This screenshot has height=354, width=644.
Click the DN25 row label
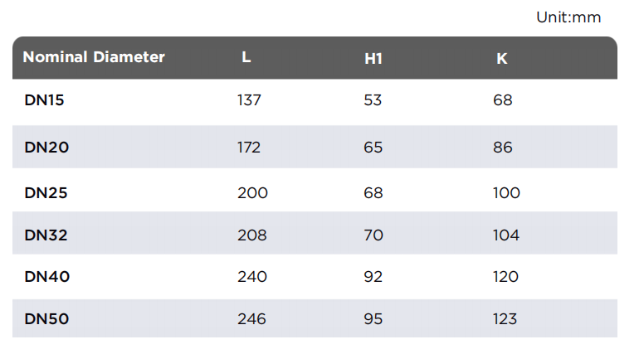click(x=46, y=193)
